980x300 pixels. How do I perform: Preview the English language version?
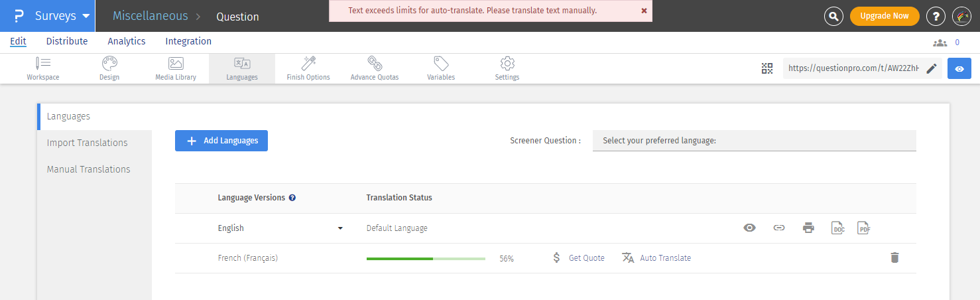[x=750, y=228]
